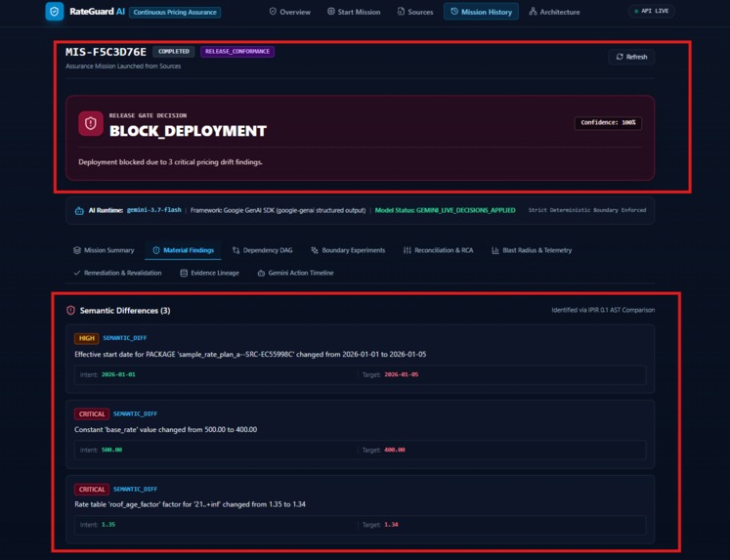Click the Sources file icon in navbar
This screenshot has height=560, width=730.
(401, 11)
